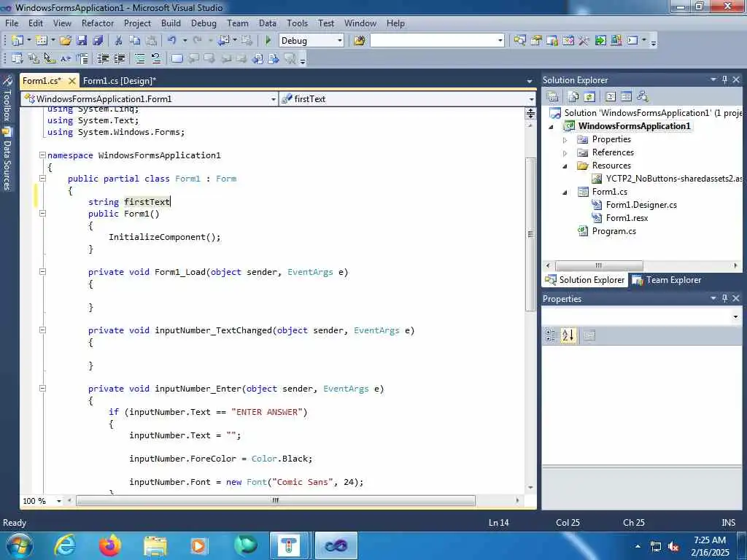Open the Refactor menu
747x560 pixels.
(x=98, y=23)
